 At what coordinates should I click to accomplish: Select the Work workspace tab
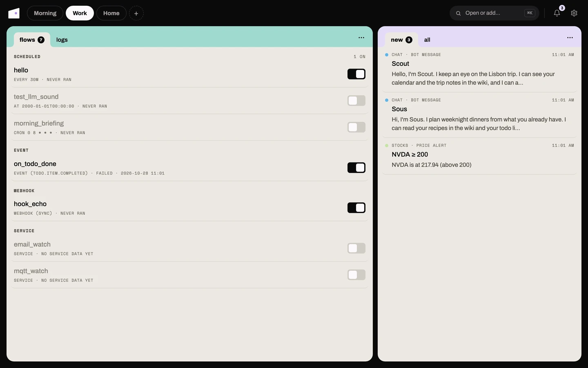click(80, 13)
